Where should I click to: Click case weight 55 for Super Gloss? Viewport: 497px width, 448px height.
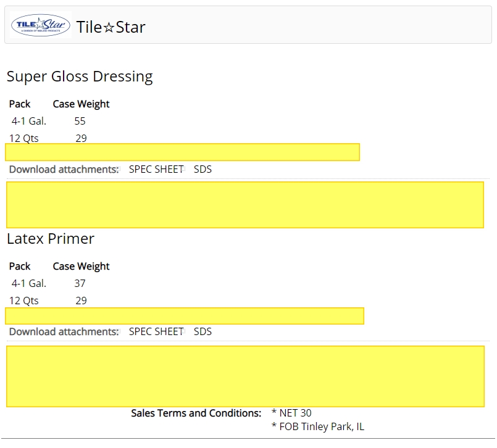pyautogui.click(x=80, y=121)
